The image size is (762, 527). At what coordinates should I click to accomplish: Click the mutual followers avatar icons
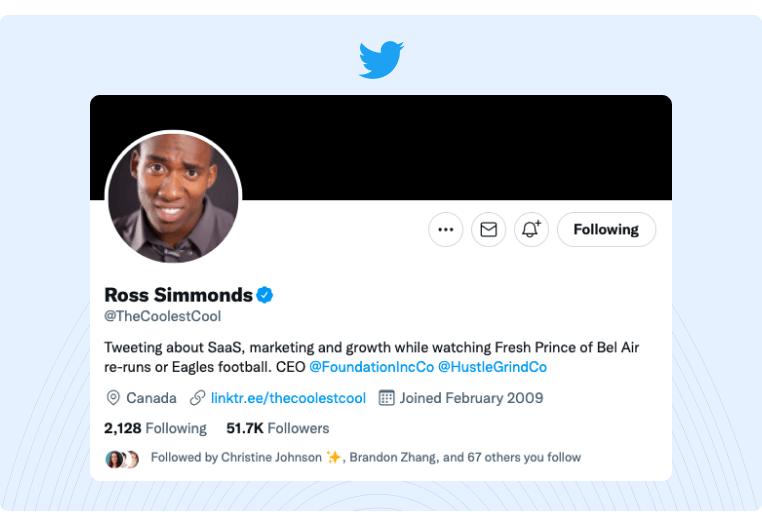coord(121,458)
